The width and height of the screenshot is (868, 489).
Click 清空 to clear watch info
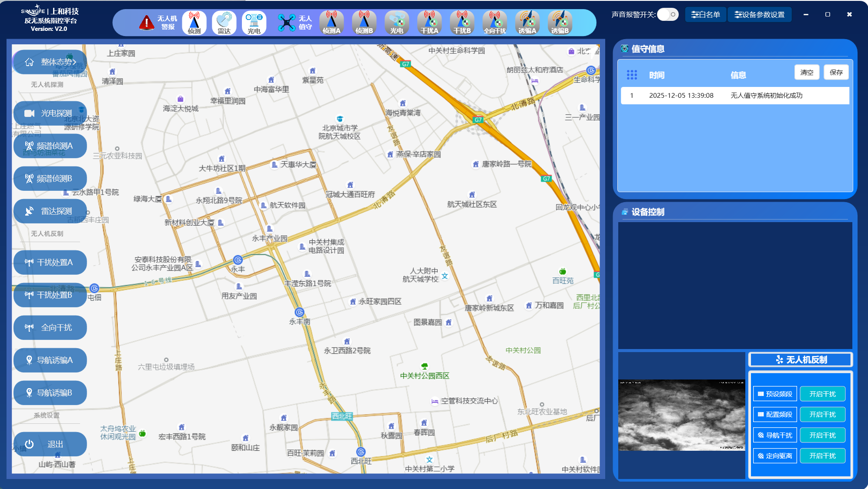(807, 73)
